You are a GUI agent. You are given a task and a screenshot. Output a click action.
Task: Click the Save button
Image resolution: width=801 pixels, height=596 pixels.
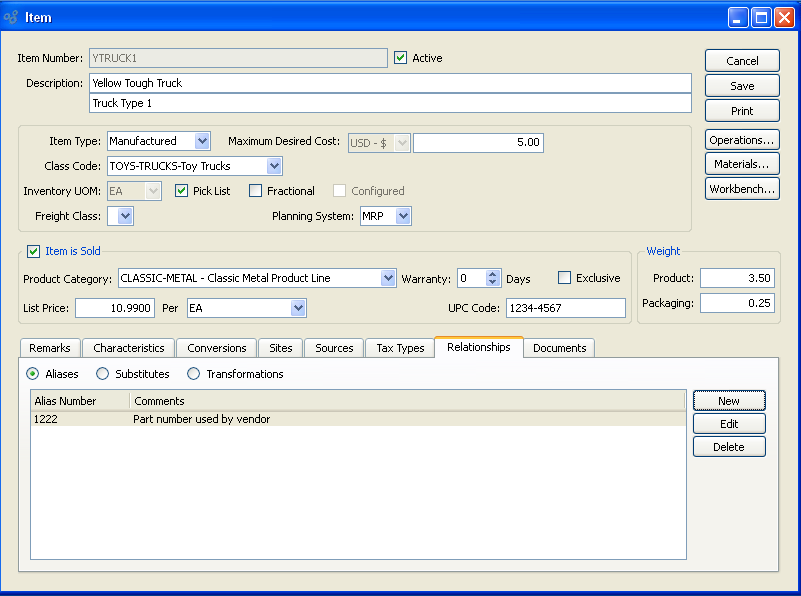(742, 86)
